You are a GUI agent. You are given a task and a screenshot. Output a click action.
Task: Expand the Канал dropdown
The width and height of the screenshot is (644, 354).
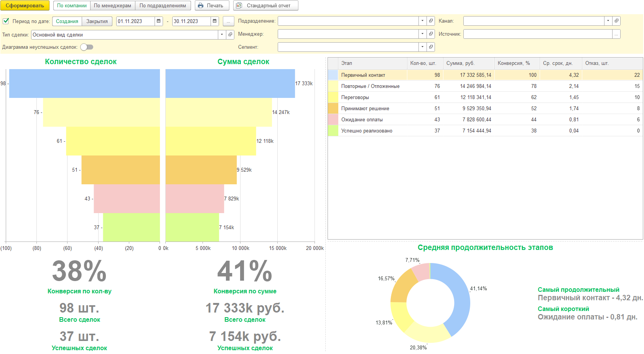click(608, 21)
